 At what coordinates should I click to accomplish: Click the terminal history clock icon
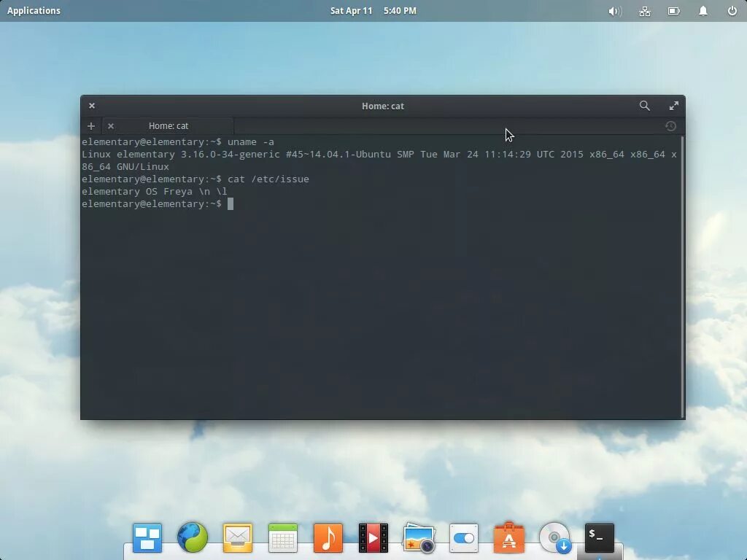pyautogui.click(x=670, y=125)
